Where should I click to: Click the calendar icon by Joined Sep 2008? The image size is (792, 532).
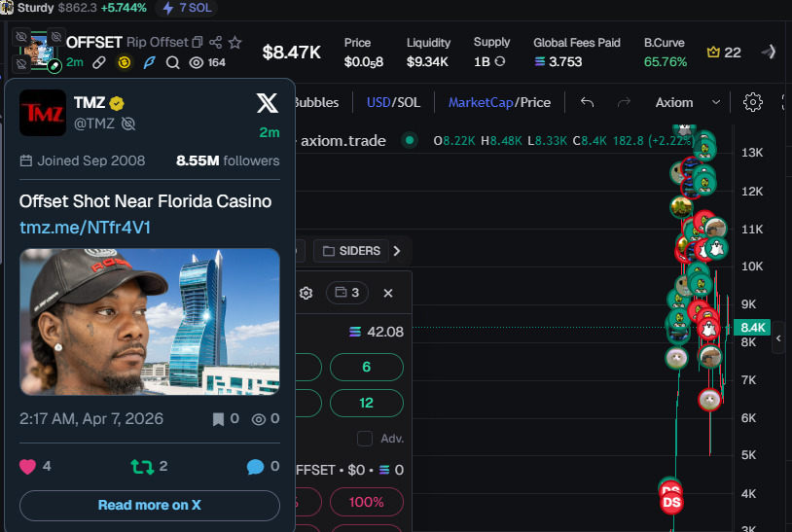point(25,161)
